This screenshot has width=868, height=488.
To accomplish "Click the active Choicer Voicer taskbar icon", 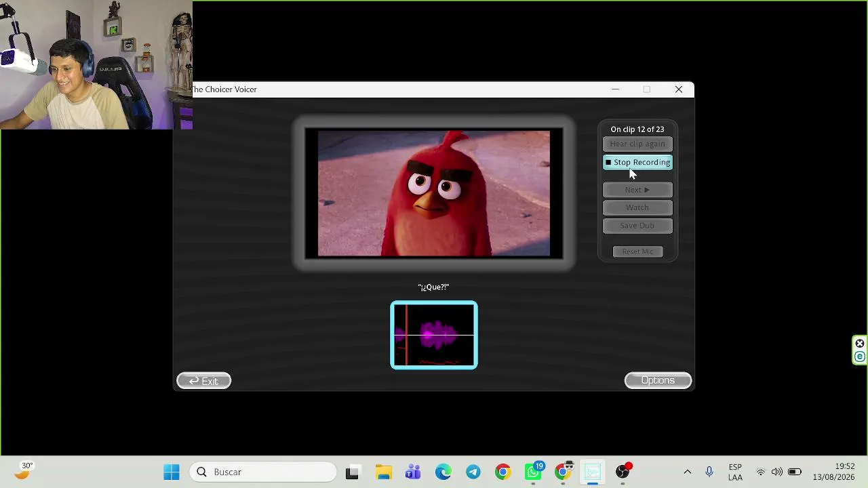I will pyautogui.click(x=593, y=472).
